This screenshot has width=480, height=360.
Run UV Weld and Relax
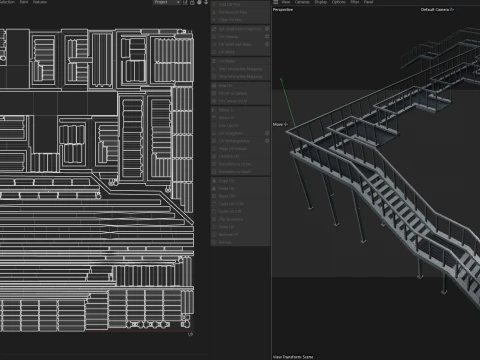(237, 44)
